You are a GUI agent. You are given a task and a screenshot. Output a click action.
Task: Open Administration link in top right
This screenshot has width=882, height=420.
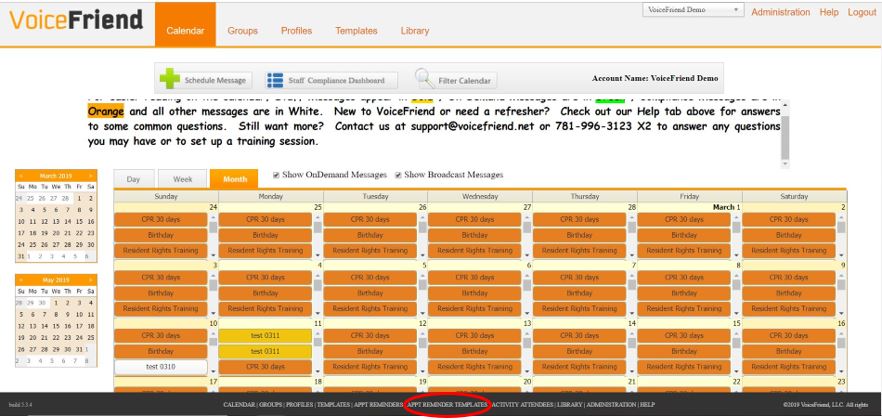[x=781, y=12]
